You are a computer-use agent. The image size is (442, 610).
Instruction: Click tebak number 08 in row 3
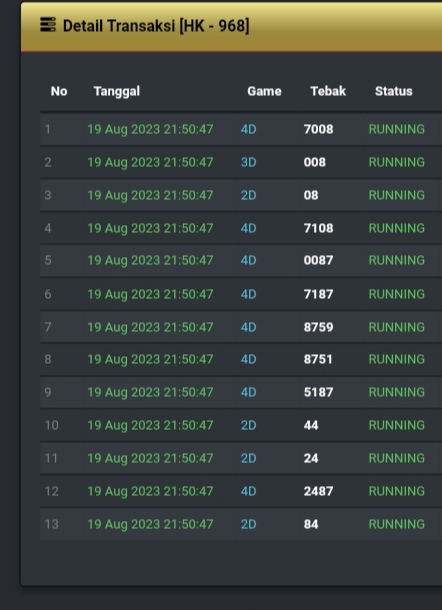click(x=311, y=195)
